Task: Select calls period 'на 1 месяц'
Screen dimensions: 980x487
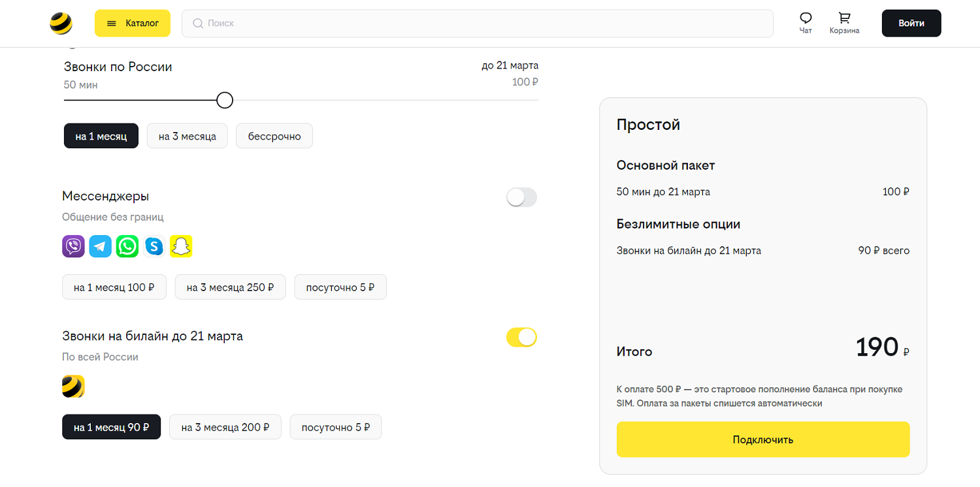Action: [x=101, y=136]
